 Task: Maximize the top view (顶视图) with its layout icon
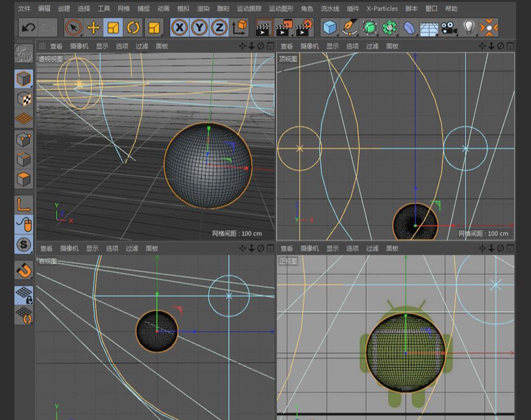coord(511,46)
